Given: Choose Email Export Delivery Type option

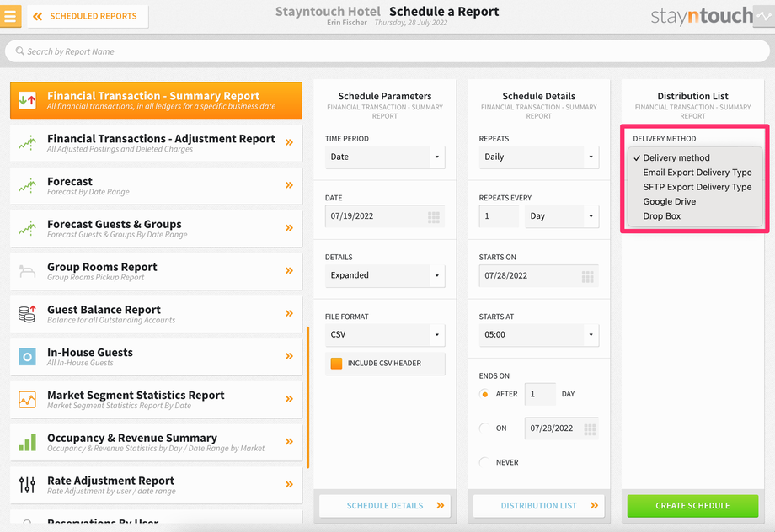Looking at the screenshot, I should [x=695, y=173].
